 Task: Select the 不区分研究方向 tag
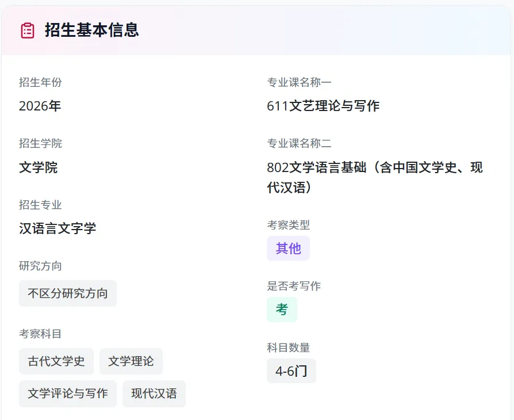[68, 293]
